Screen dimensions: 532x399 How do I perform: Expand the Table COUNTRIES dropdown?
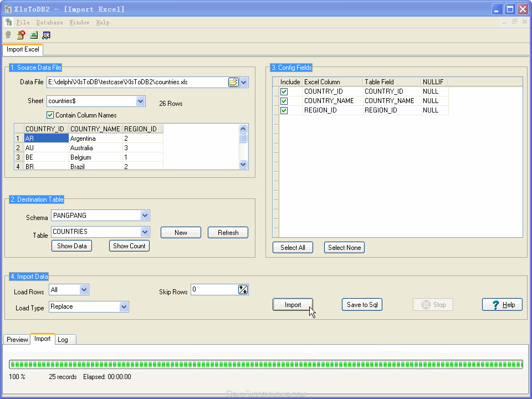click(x=145, y=232)
